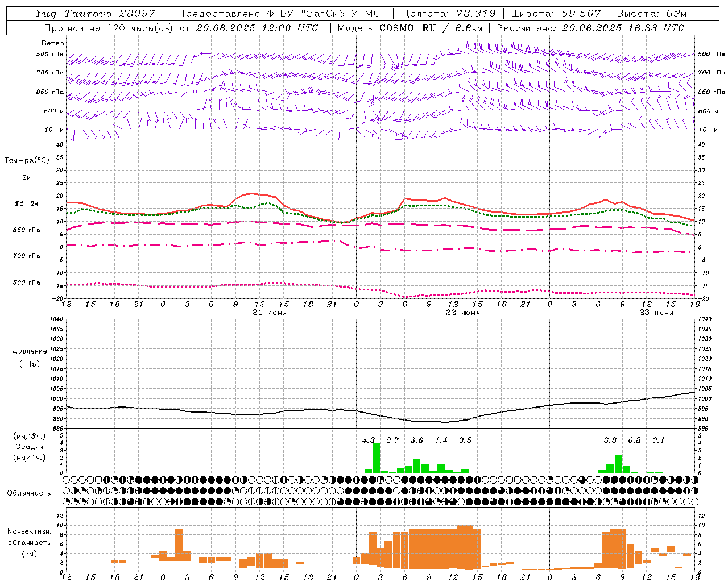728x582 pixels.
Task: Click the tallest green precipitation bar
Action: click(x=377, y=458)
